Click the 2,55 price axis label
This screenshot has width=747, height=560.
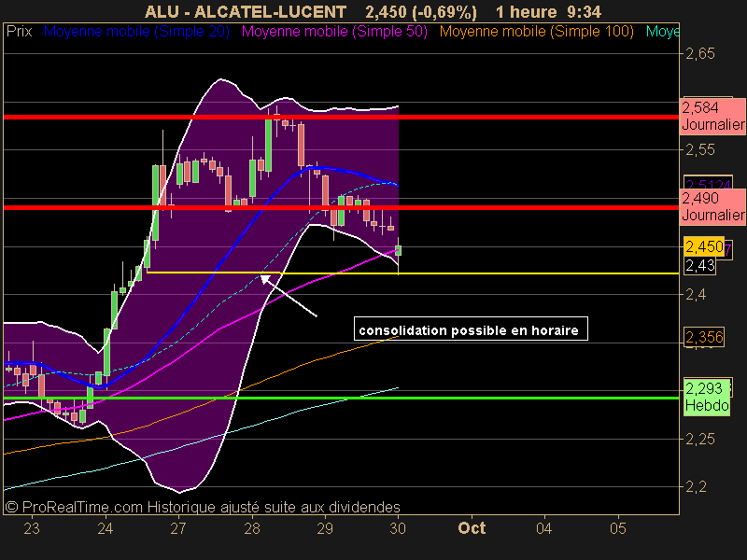(x=699, y=150)
